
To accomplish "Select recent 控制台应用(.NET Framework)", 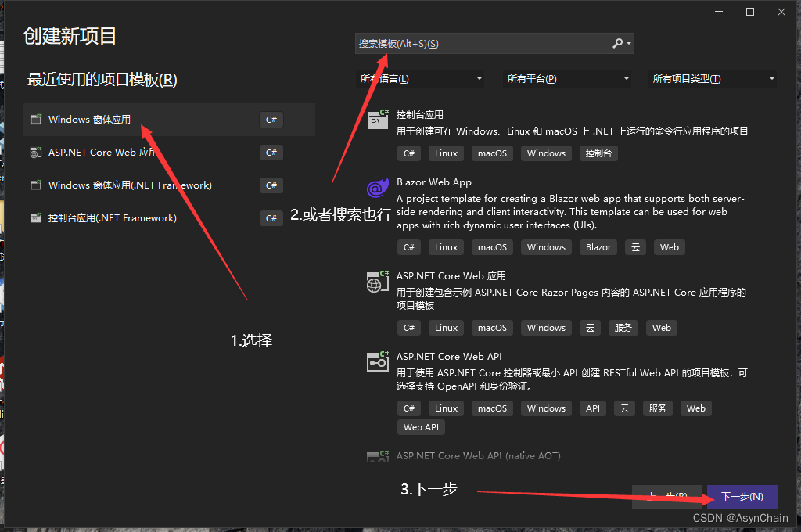I will 169,218.
